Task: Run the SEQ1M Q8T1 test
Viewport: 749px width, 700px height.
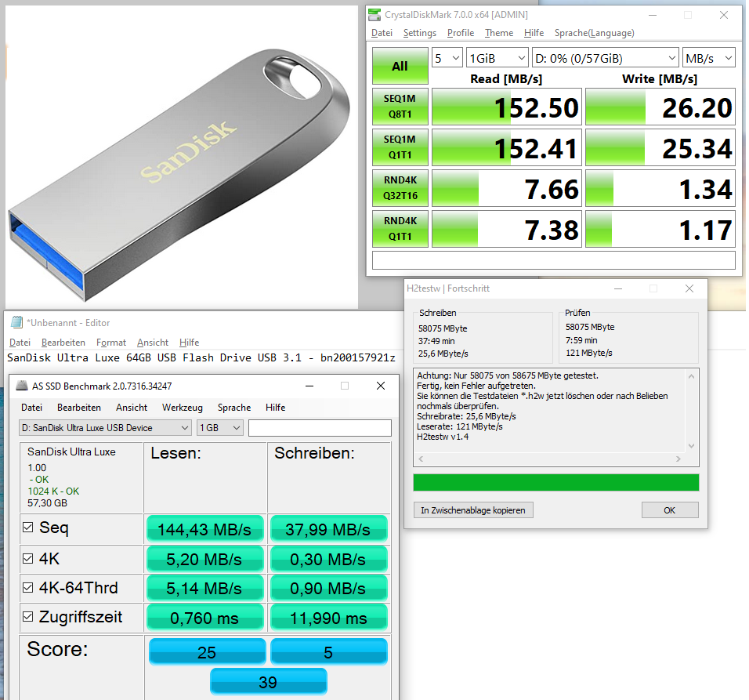Action: [400, 107]
